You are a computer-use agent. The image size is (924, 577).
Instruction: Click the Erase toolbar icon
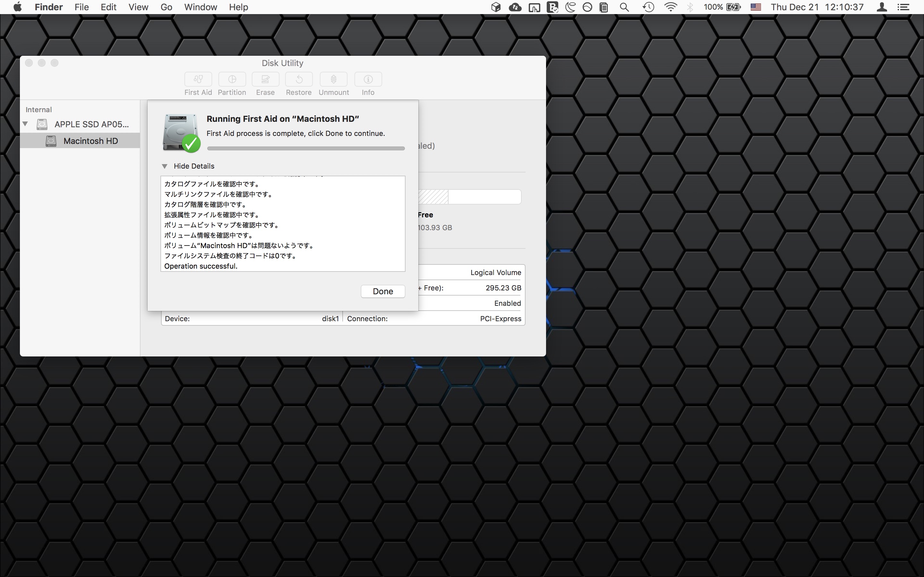tap(265, 79)
